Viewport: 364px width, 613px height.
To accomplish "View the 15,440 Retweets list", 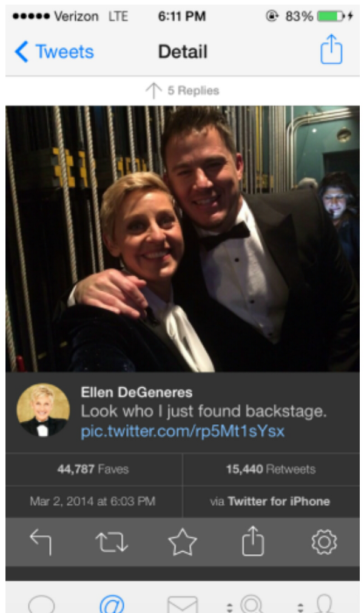I will 271,469.
